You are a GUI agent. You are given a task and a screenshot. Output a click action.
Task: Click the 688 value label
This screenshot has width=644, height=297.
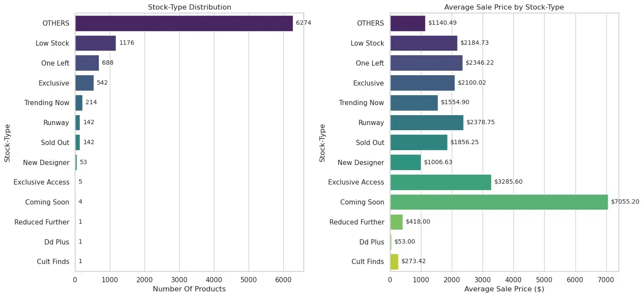[x=108, y=63]
